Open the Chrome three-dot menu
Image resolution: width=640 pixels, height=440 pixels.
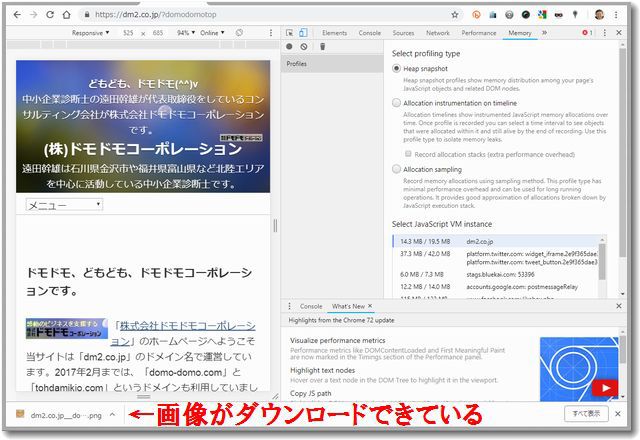pyautogui.click(x=616, y=15)
